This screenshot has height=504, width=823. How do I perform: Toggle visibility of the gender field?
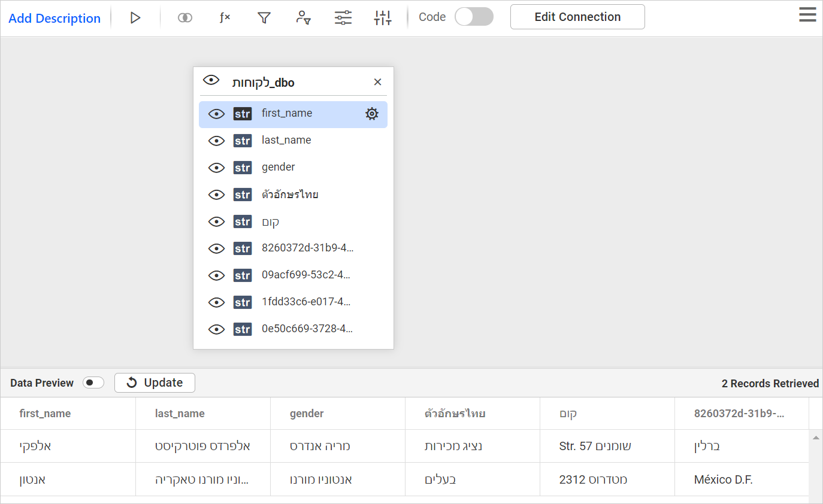[x=216, y=167]
